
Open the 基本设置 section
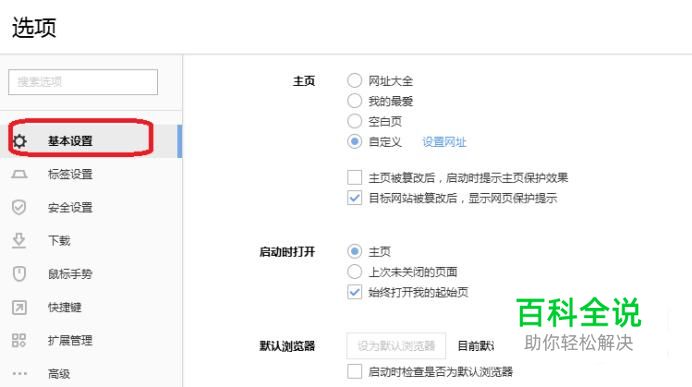pos(91,141)
